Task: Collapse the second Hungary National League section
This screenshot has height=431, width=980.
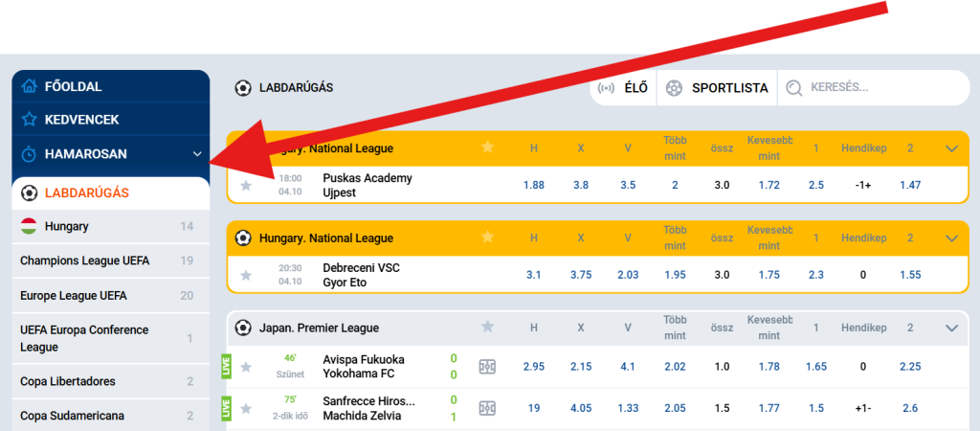Action: [951, 238]
